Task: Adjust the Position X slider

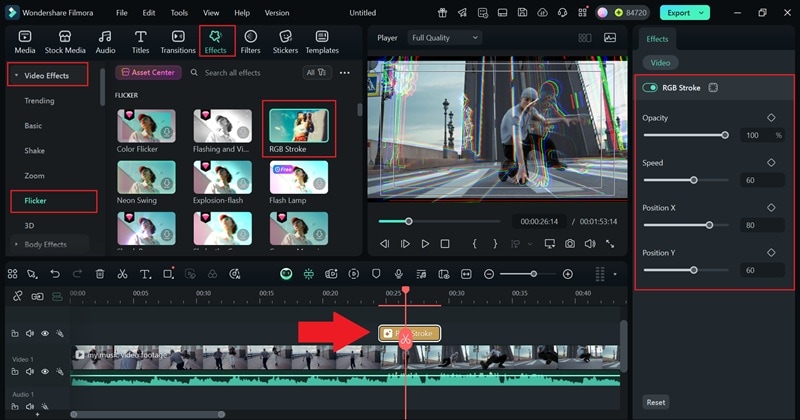Action: 686,225
